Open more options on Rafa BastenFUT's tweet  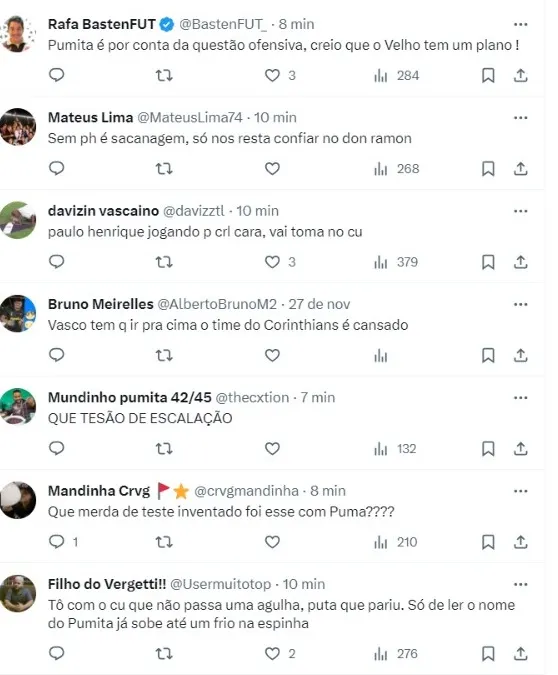pyautogui.click(x=521, y=25)
